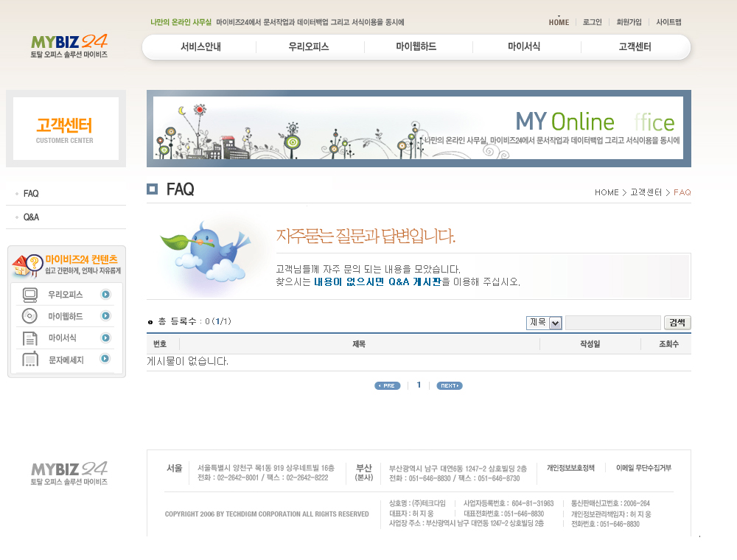Viewport: 737px width, 560px height.
Task: Go to the 로그인 login link
Action: pyautogui.click(x=593, y=22)
